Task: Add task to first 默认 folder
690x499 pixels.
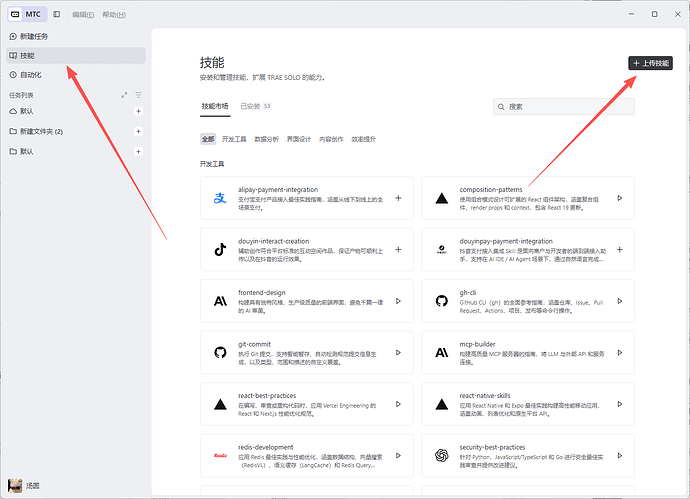Action: coord(138,111)
